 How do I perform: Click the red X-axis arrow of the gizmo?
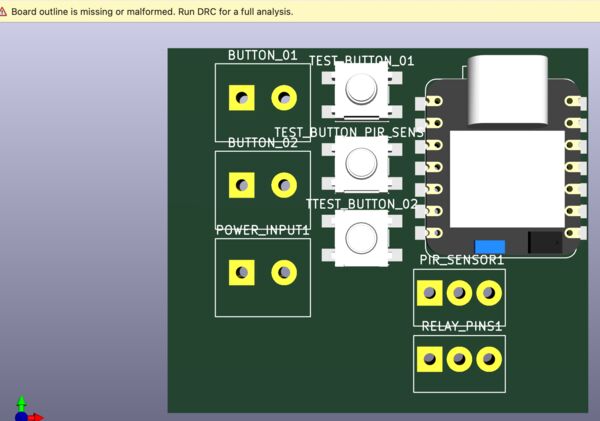point(37,417)
